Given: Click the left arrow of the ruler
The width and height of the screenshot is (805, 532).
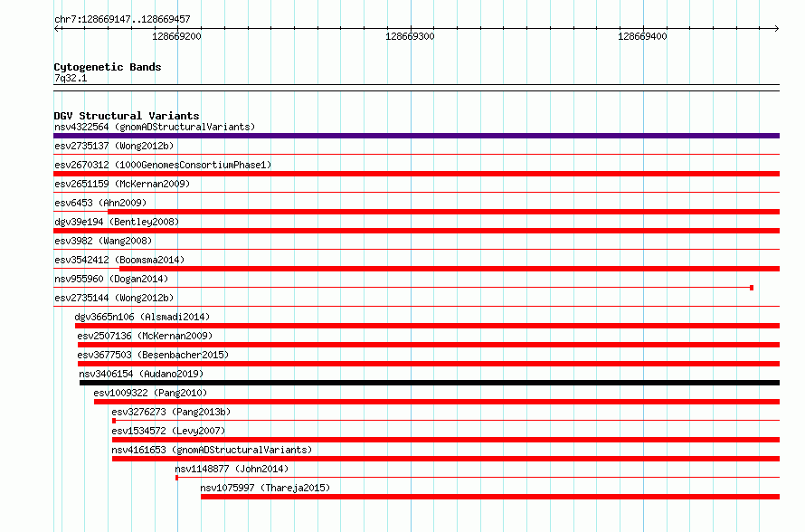Looking at the screenshot, I should [57, 28].
